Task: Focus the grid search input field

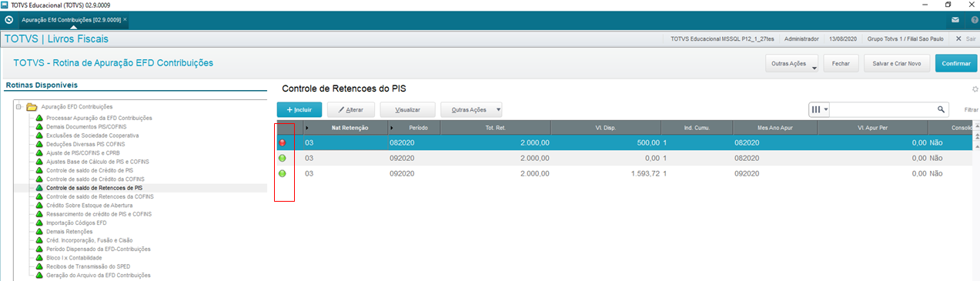Action: (883, 110)
